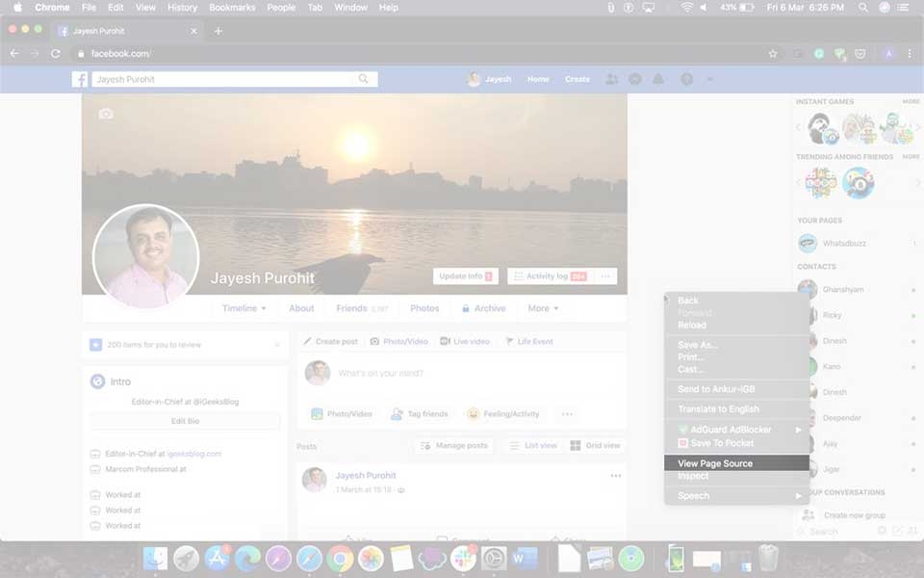
Task: Reload the page using Chrome's reload icon
Action: 56,54
